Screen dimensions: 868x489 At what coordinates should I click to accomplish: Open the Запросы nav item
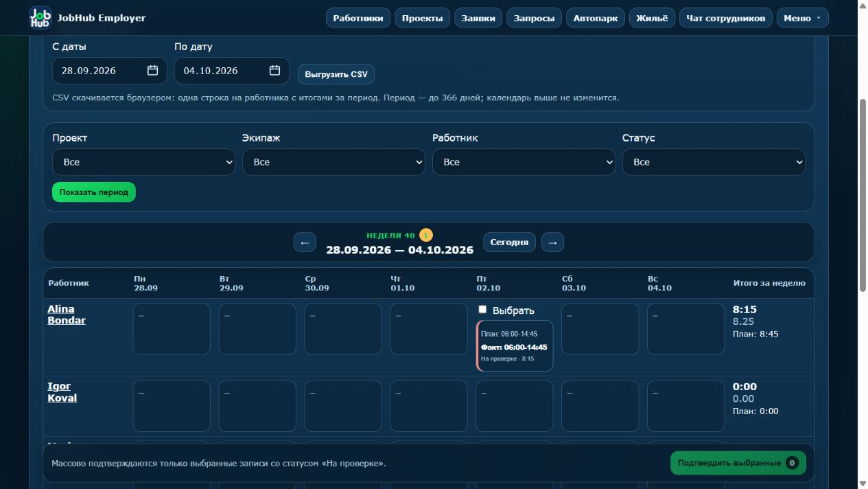[x=535, y=18]
